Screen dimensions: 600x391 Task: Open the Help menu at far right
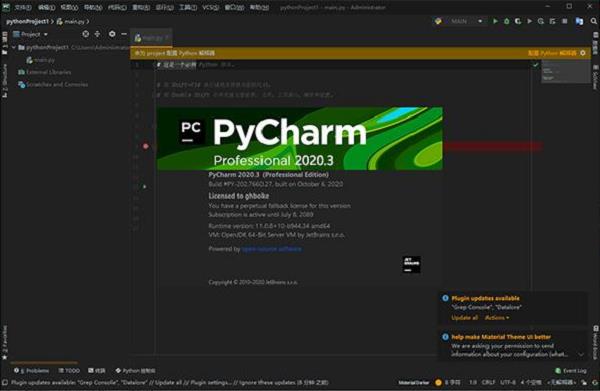pos(259,7)
